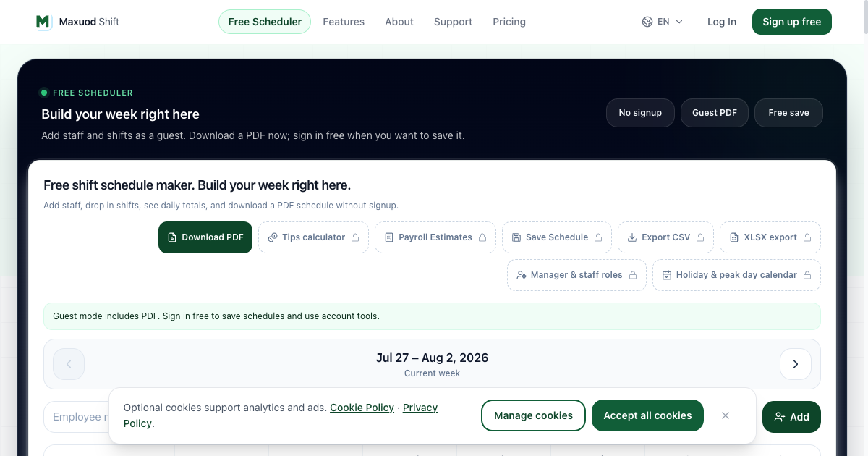The height and width of the screenshot is (456, 868).
Task: Open the Features menu item
Action: click(344, 22)
